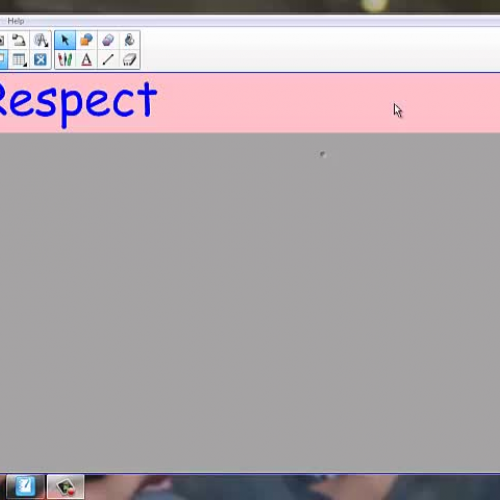Screen dimensions: 500x500
Task: Select the Pens tool
Action: [x=65, y=60]
